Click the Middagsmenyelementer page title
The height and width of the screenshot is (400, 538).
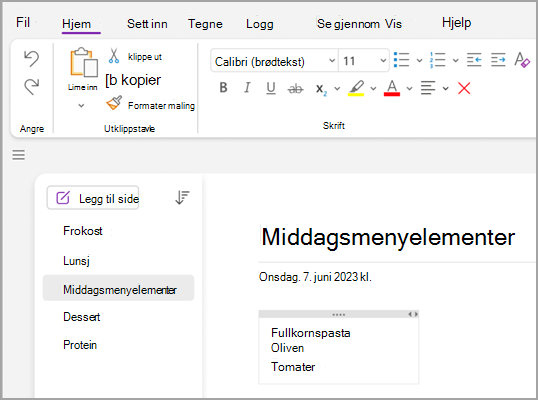point(388,237)
